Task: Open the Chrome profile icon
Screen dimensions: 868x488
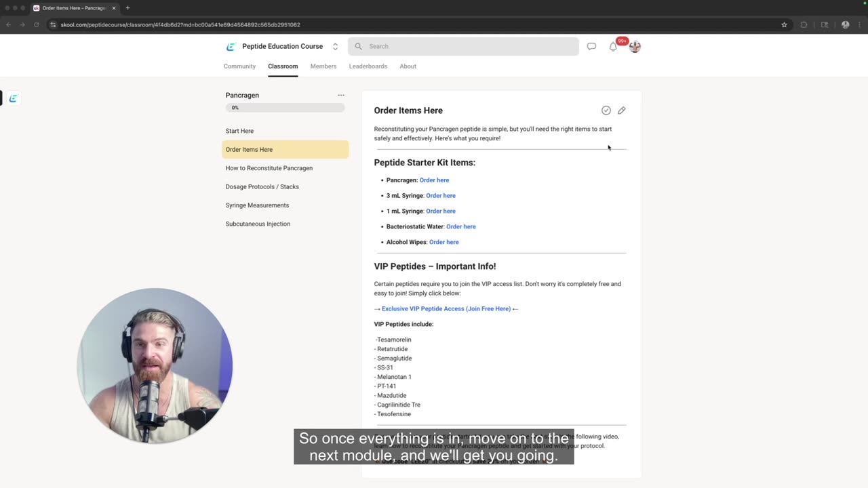Action: [x=845, y=24]
